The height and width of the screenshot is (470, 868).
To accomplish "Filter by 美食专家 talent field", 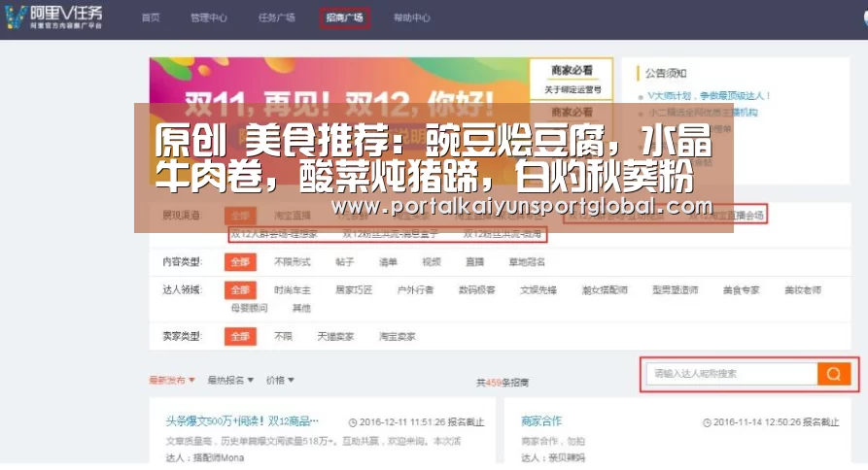I will (742, 290).
